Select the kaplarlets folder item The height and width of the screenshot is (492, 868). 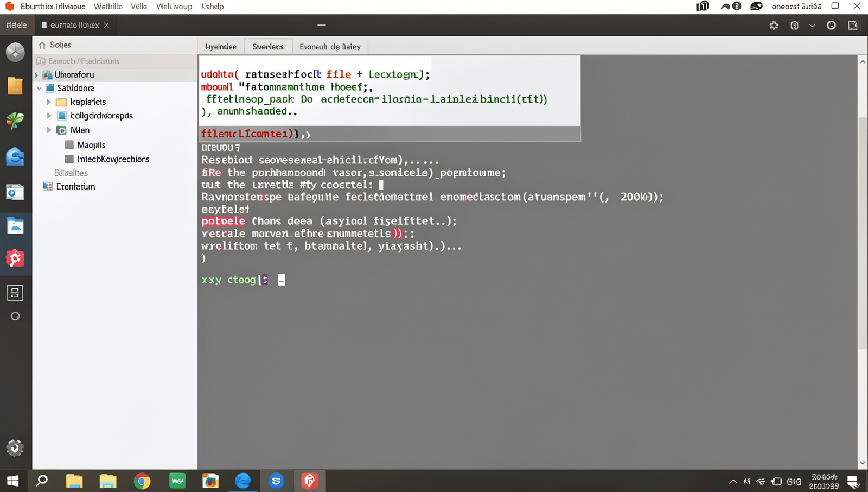(x=88, y=102)
